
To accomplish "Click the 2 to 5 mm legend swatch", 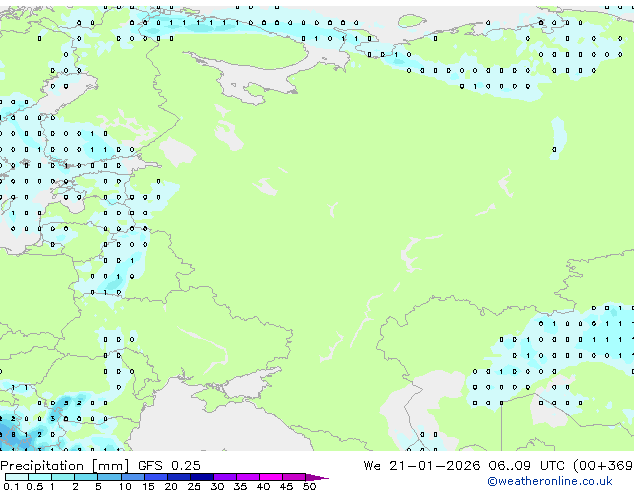I will pos(86,477).
